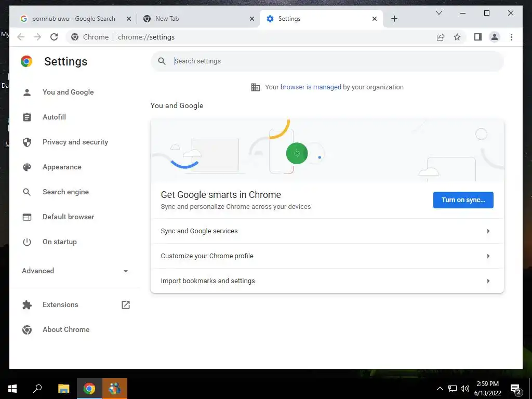
Task: Open the Windows Start menu
Action: pyautogui.click(x=12, y=389)
